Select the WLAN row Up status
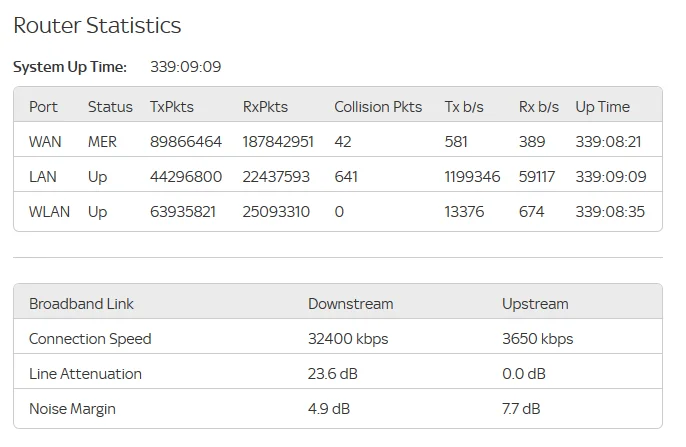Screen dimensions: 686x447 [97, 212]
